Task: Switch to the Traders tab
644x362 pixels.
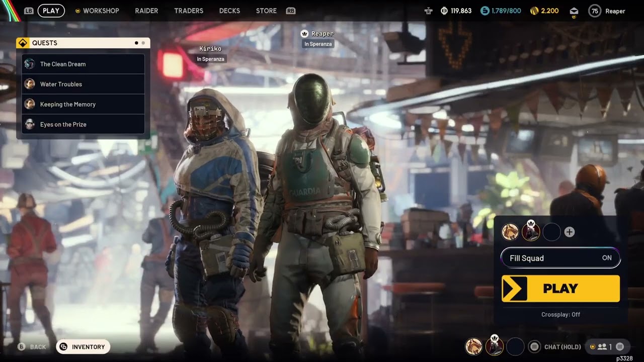Action: click(x=189, y=11)
